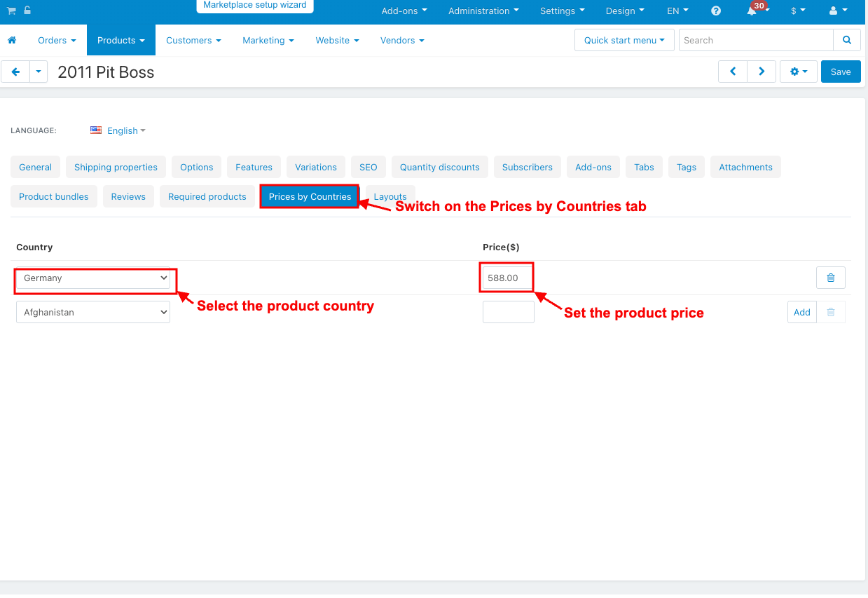
Task: Open the user account menu icon
Action: click(x=837, y=11)
